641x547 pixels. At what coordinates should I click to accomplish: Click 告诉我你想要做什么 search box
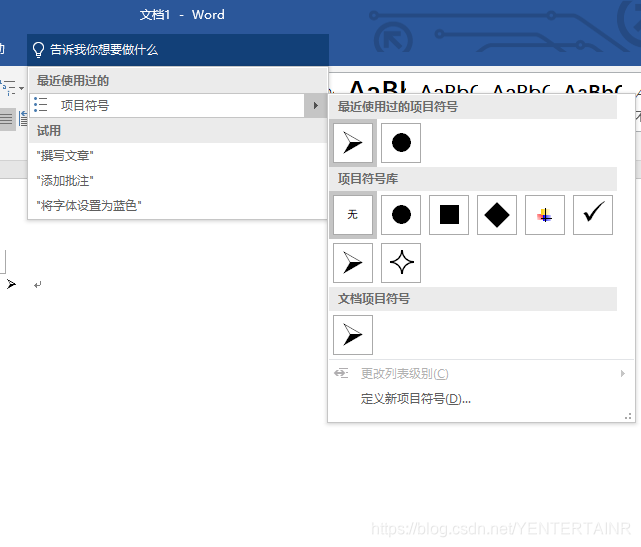pos(178,50)
